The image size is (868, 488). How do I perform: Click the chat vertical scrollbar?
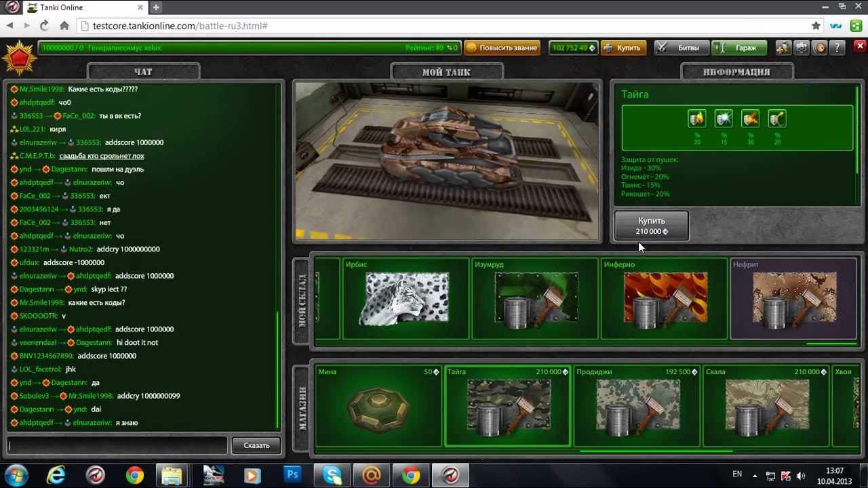tap(277, 369)
